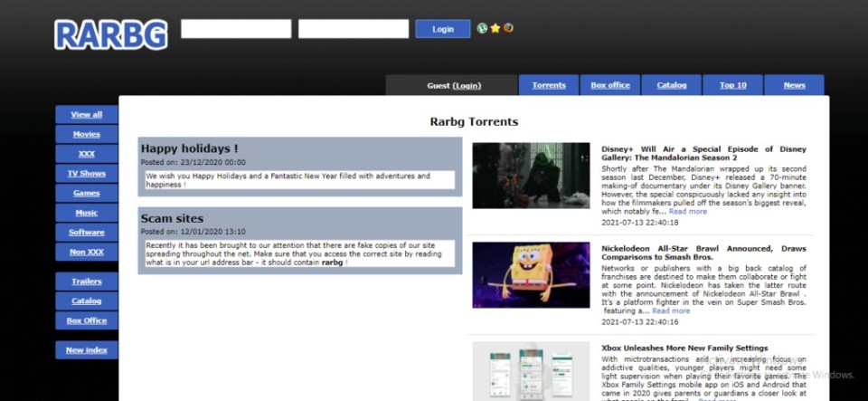Click the blue Login button
Viewport: 868px width, 401px height.
coord(443,29)
